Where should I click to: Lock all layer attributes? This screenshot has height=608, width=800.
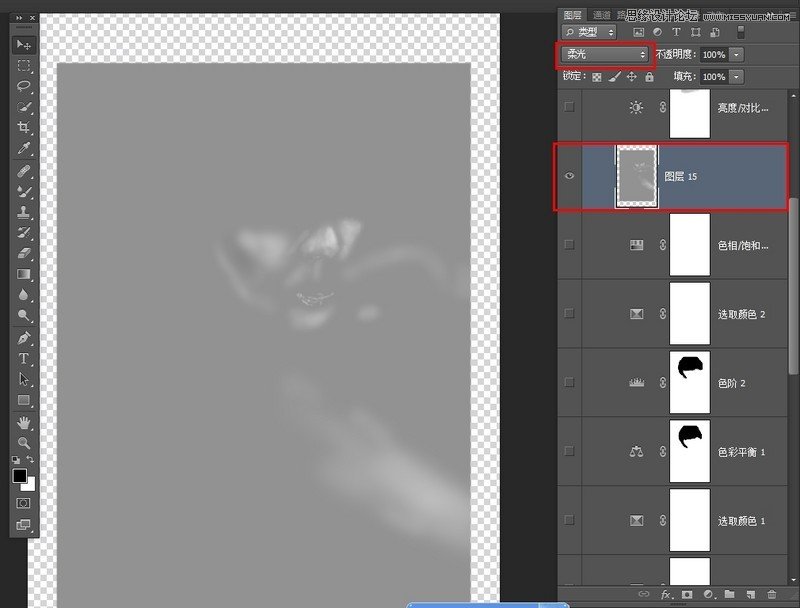tap(649, 77)
